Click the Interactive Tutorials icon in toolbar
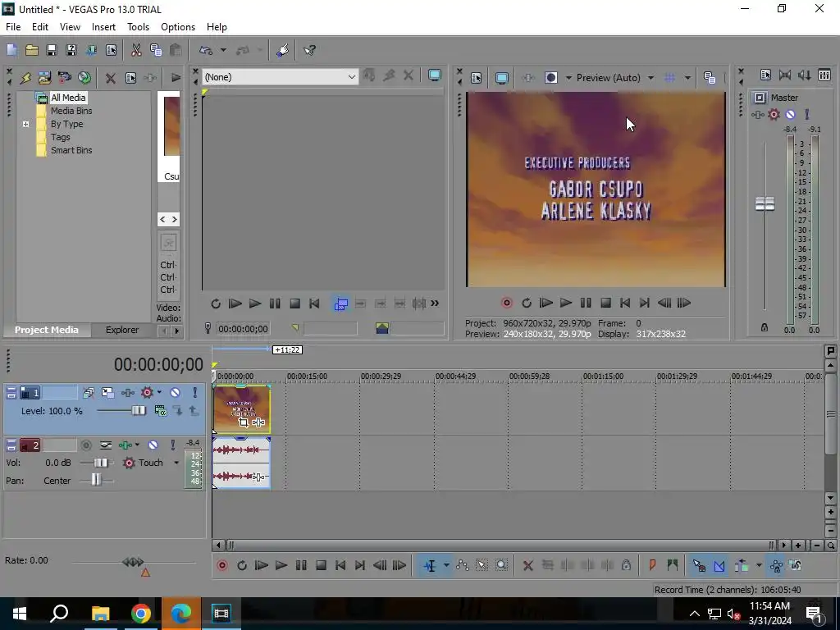The width and height of the screenshot is (840, 630). coord(282,50)
